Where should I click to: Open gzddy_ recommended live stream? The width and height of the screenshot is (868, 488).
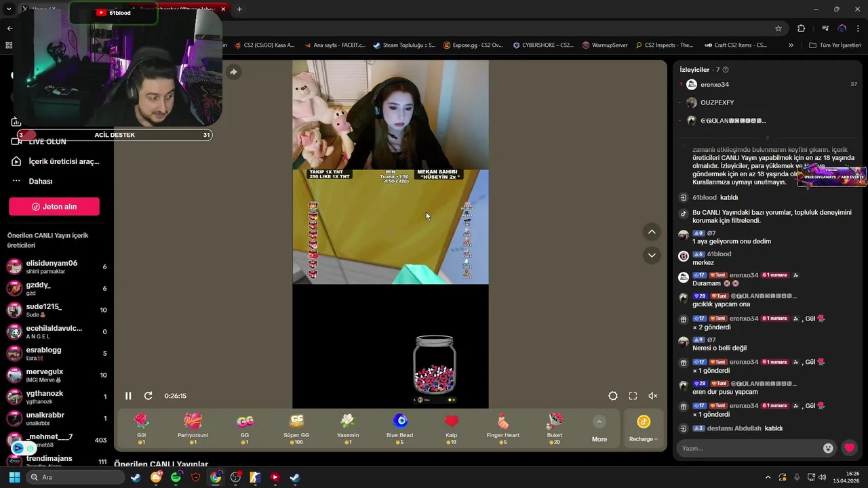56,288
